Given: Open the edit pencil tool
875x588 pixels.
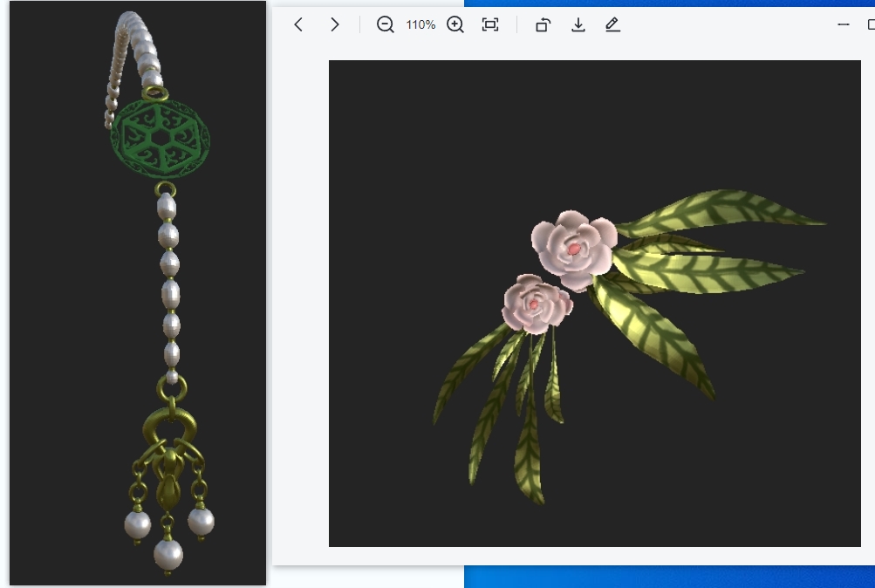Looking at the screenshot, I should tap(612, 24).
